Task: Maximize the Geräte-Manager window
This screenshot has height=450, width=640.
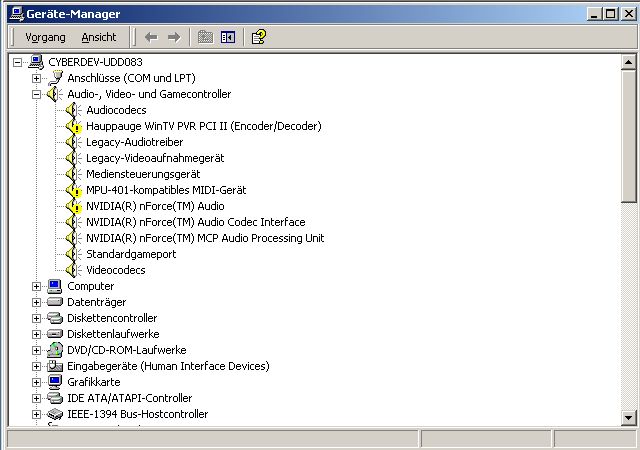Action: click(610, 13)
